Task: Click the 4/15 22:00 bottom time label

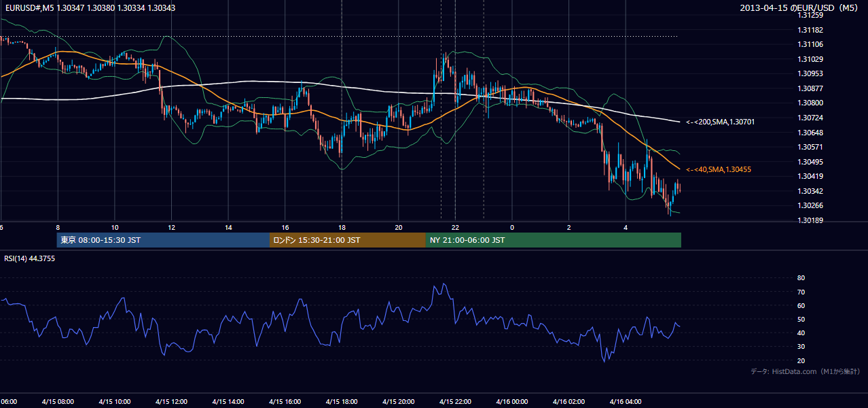Action: (x=455, y=401)
